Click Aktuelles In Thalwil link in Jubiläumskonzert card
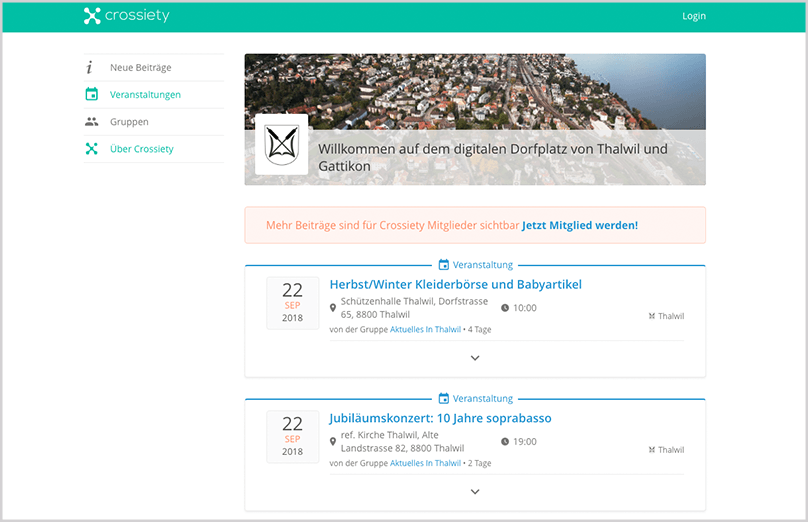The height and width of the screenshot is (522, 808). click(425, 463)
